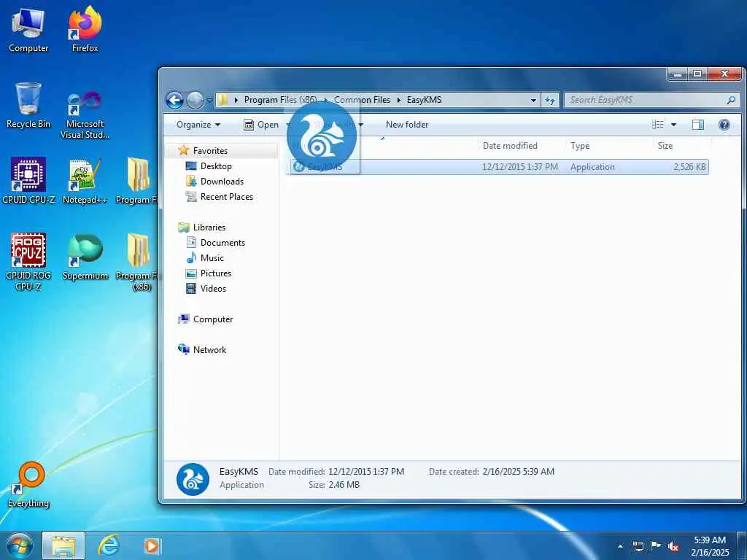This screenshot has width=747, height=560.
Task: Open the Windows Start orb
Action: point(20,545)
